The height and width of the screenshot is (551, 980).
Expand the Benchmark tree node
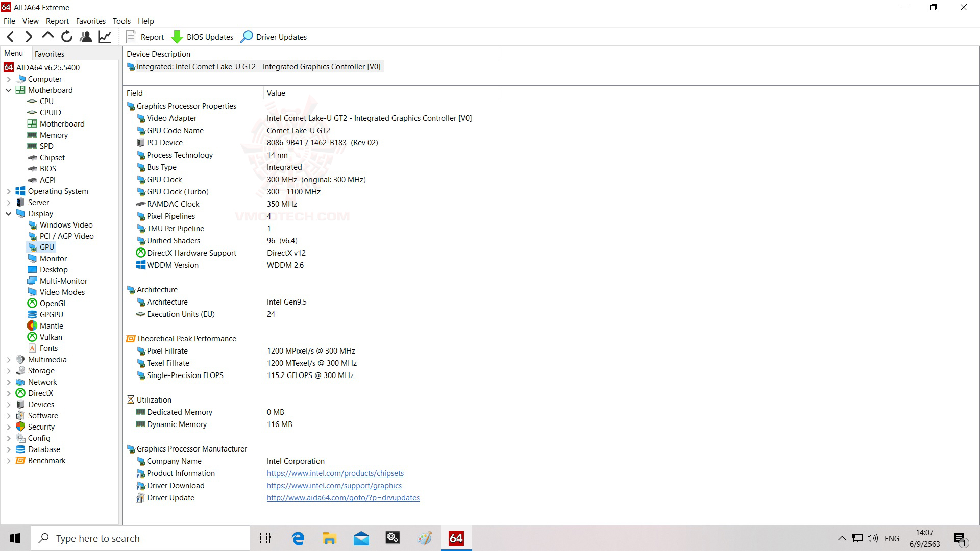tap(9, 461)
